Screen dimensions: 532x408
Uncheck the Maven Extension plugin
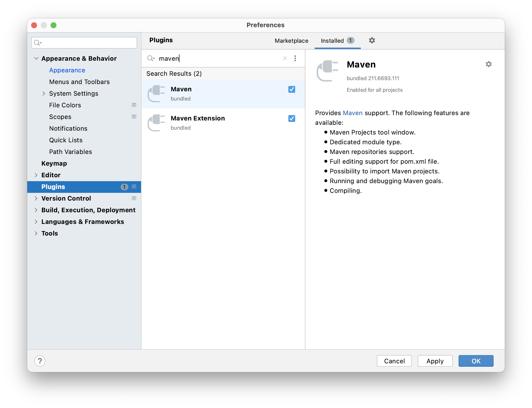pos(292,119)
